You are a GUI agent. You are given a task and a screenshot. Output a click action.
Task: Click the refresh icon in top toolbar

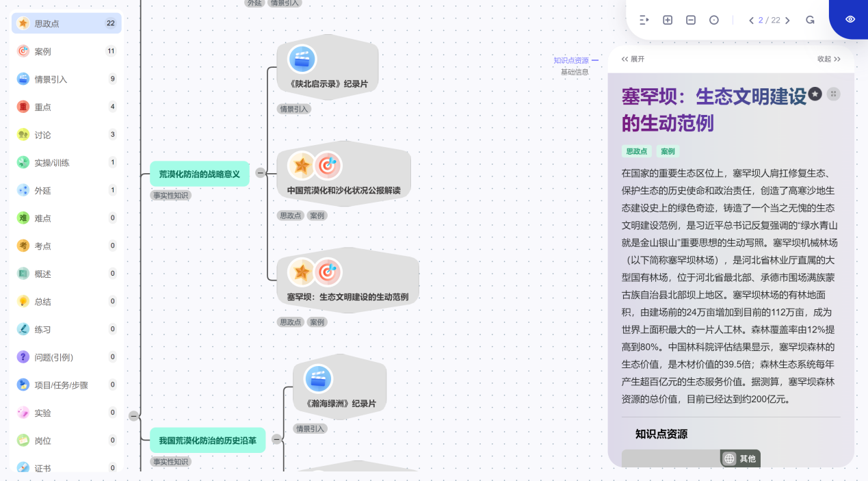810,21
